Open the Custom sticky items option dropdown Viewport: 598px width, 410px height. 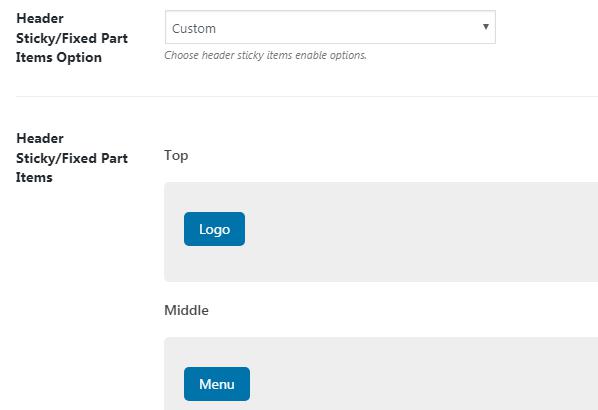[x=330, y=27]
